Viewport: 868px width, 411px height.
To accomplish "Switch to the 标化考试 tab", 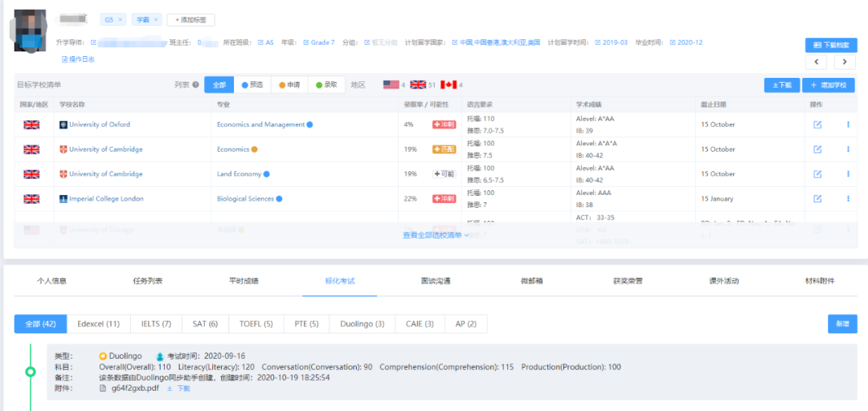I will pyautogui.click(x=339, y=281).
